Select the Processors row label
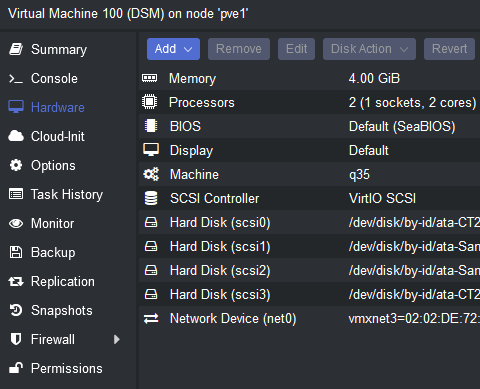 (x=202, y=102)
